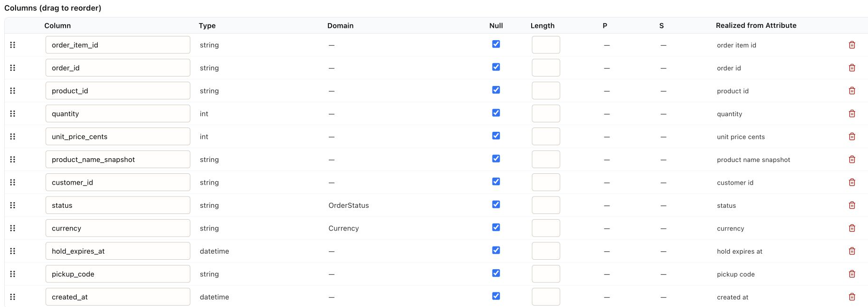The width and height of the screenshot is (868, 307).
Task: Grab the drag handle for order_item_id
Action: tap(13, 45)
